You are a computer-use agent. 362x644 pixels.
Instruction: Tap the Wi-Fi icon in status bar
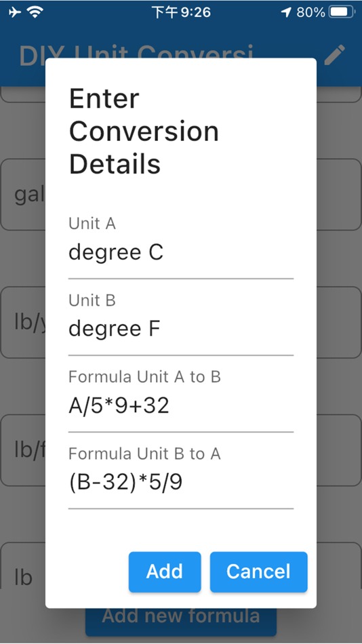[35, 12]
